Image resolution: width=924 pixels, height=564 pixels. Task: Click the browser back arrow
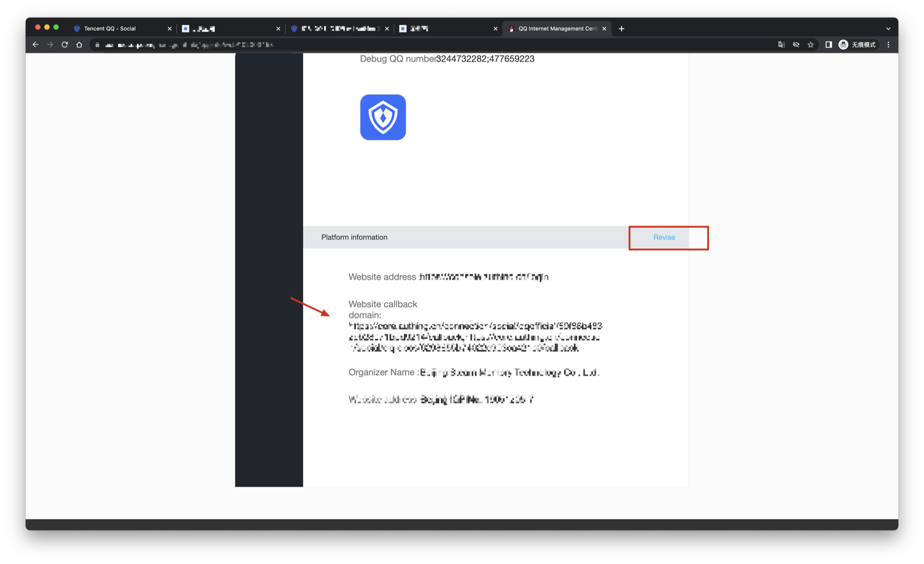(36, 45)
